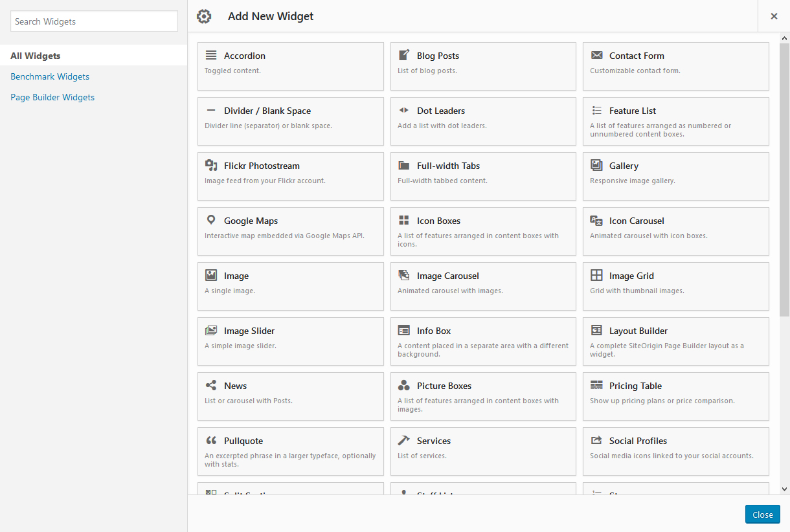
Task: Click the Flickr Photostream icon
Action: pyautogui.click(x=211, y=166)
